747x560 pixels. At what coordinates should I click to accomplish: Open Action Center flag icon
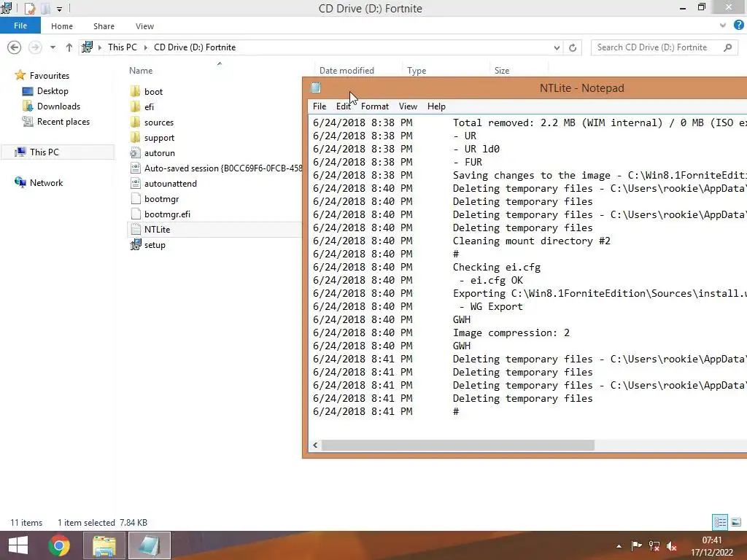tap(636, 546)
